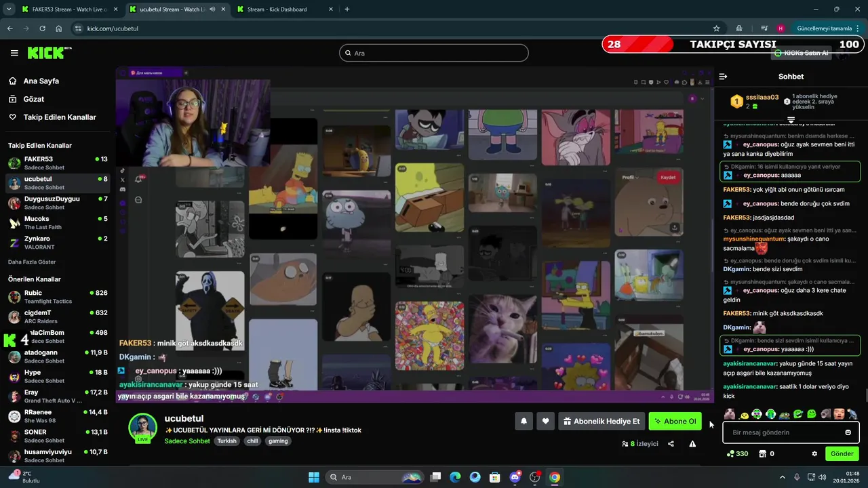Open Chrome menu via Güncellemeyi tamamla
Image resolution: width=868 pixels, height=488 pixels.
click(x=829, y=28)
